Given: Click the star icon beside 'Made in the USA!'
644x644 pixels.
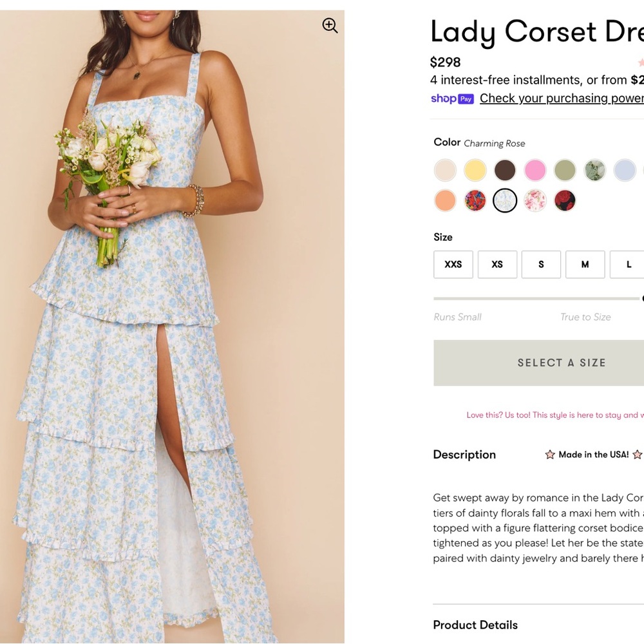Looking at the screenshot, I should click(549, 454).
